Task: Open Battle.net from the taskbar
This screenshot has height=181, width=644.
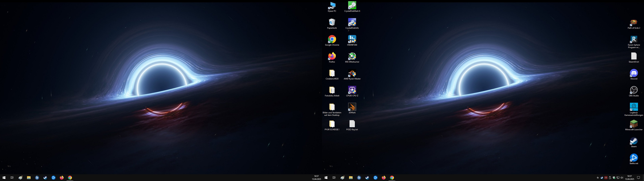Action: pyautogui.click(x=53, y=178)
